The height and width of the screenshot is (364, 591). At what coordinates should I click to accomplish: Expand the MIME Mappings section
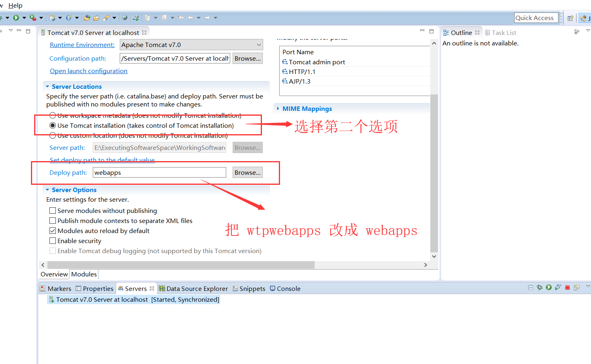[x=278, y=108]
